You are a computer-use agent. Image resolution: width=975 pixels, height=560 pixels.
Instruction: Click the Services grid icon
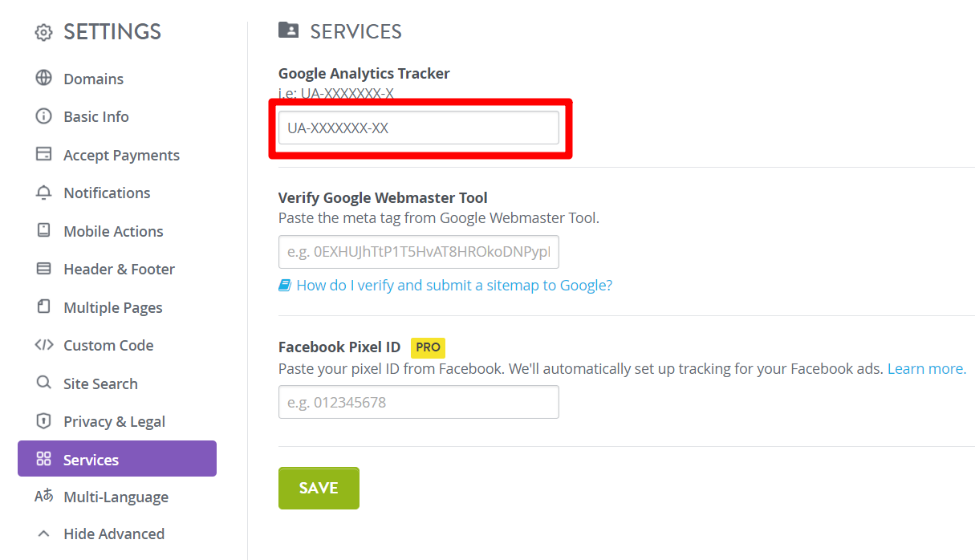point(43,459)
